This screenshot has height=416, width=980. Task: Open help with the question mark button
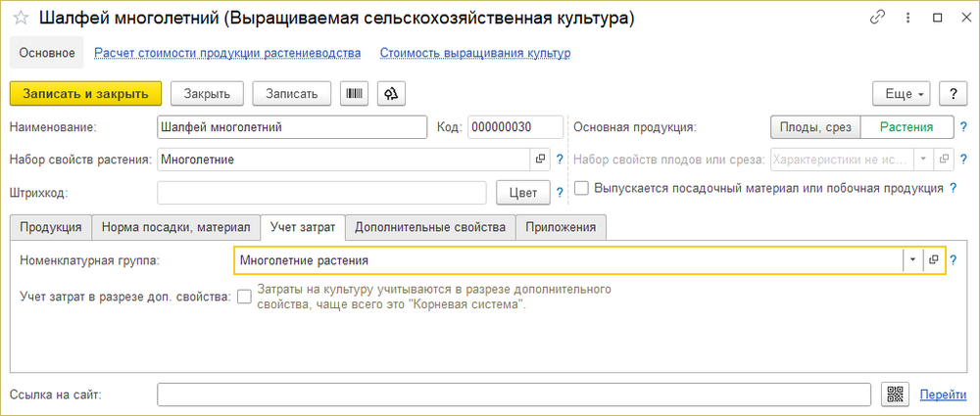point(954,94)
